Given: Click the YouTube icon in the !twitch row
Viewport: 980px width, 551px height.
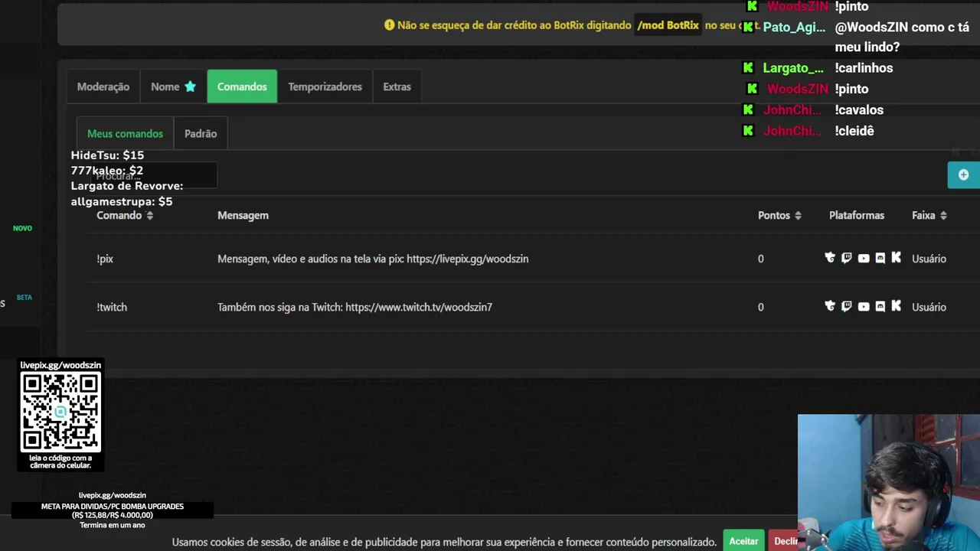Looking at the screenshot, I should pos(864,307).
